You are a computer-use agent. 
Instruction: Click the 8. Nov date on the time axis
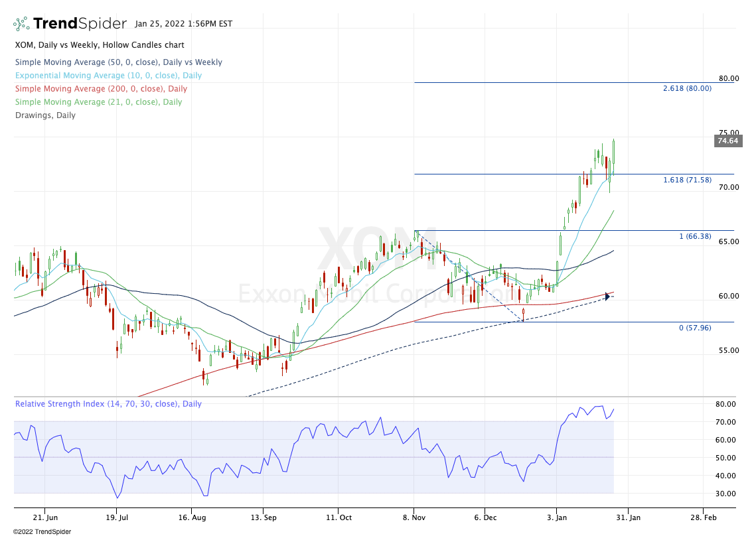pyautogui.click(x=414, y=517)
